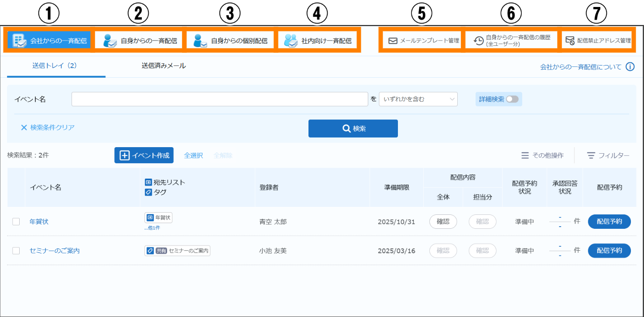Enable the 詳細検索 toggle switch
Image resolution: width=644 pixels, height=317 pixels.
(x=512, y=99)
